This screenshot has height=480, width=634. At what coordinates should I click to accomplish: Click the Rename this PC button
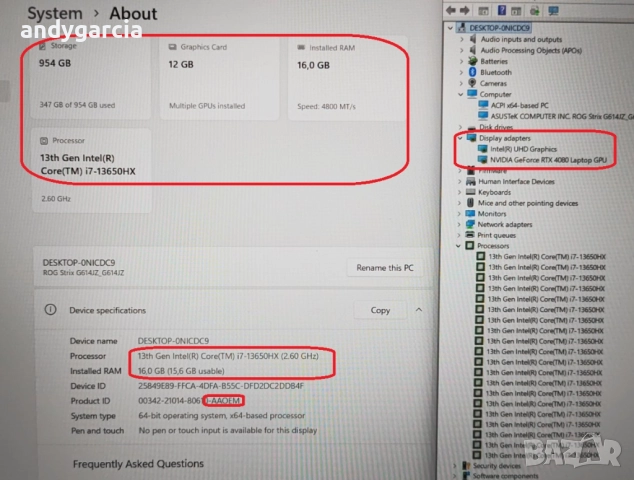386,268
